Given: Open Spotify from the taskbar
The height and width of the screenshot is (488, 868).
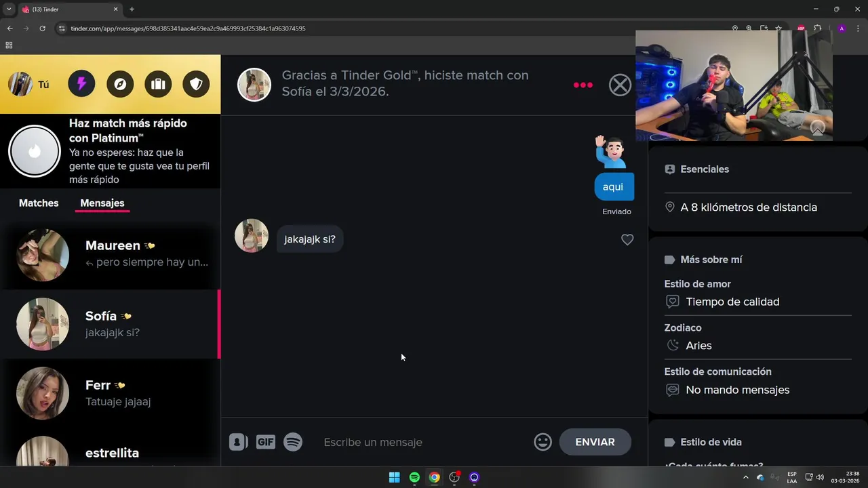Looking at the screenshot, I should coord(414,477).
